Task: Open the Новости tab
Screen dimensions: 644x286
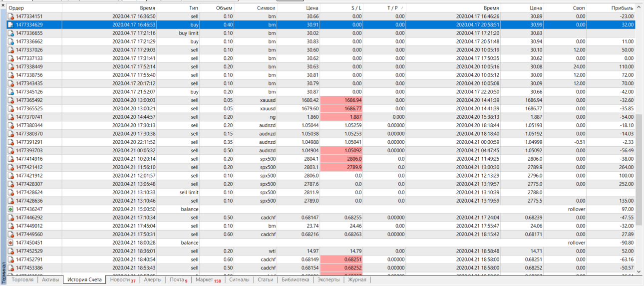Action: [123, 280]
